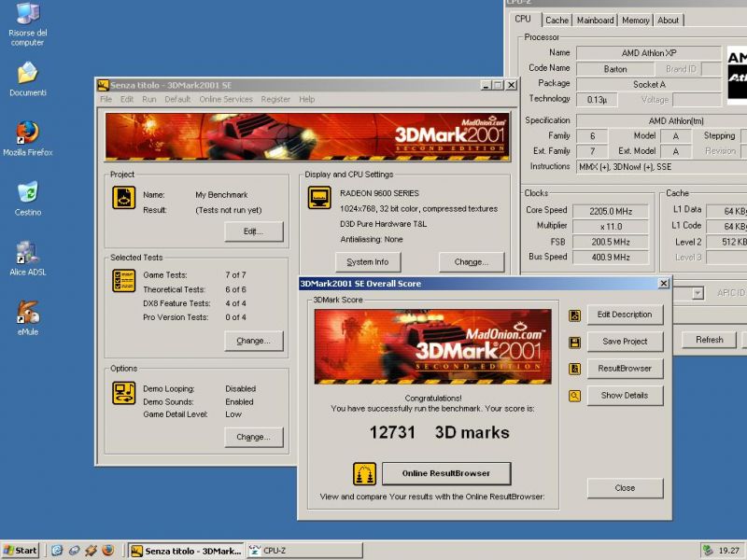Click the 3DMark2001 banner in the main window
The height and width of the screenshot is (560, 747).
click(307, 137)
